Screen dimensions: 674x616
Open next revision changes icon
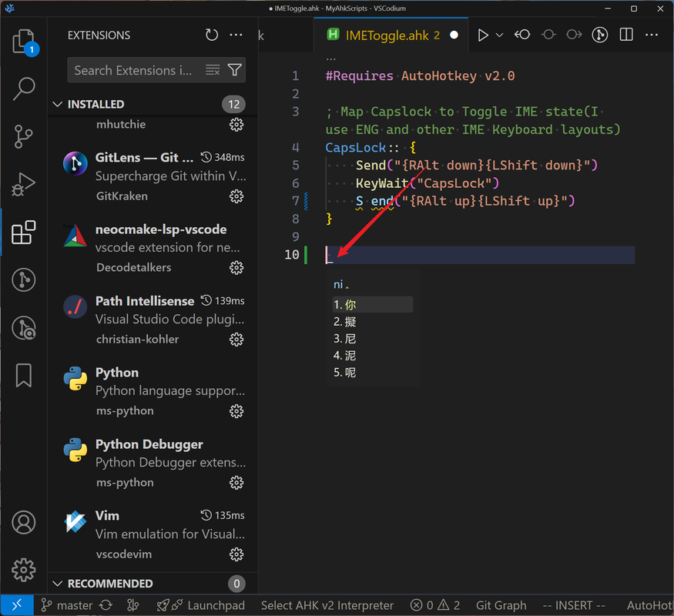[575, 35]
